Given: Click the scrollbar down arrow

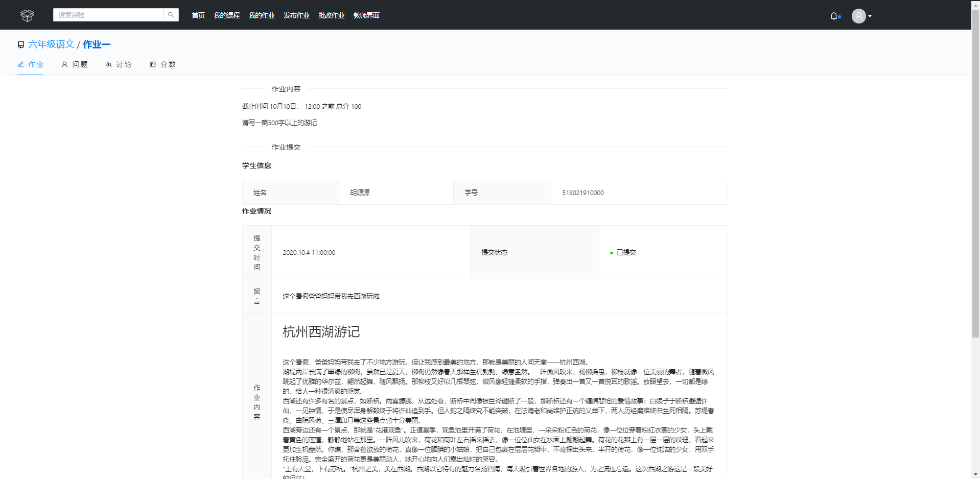Looking at the screenshot, I should tap(975, 474).
